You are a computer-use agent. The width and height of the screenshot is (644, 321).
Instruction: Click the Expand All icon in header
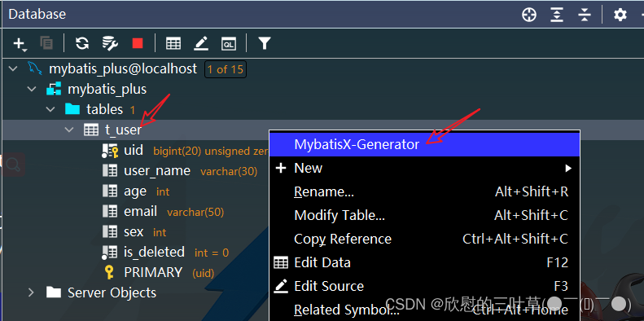click(x=557, y=15)
